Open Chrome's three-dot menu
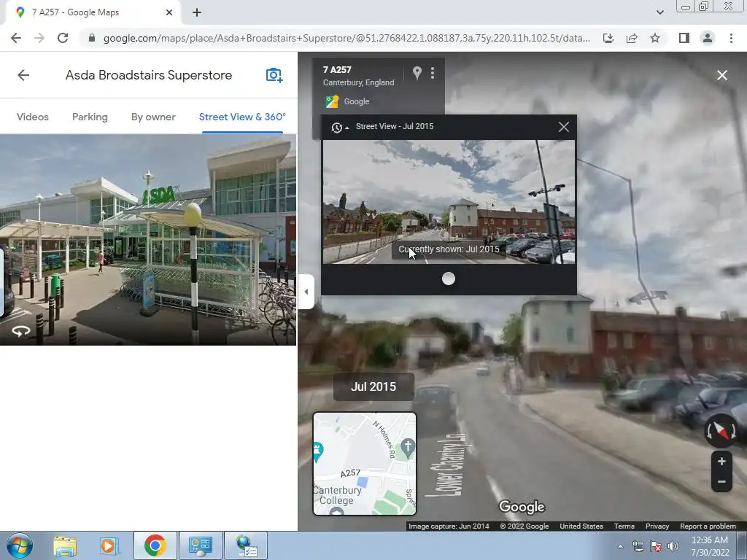This screenshot has height=560, width=747. pyautogui.click(x=731, y=38)
